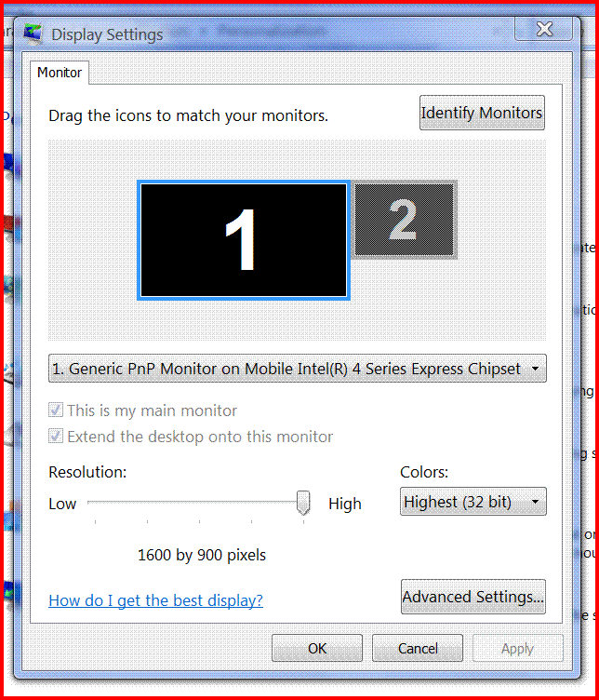The image size is (599, 700).
Task: Click the middle tick of the resolution slider
Action: (199, 521)
